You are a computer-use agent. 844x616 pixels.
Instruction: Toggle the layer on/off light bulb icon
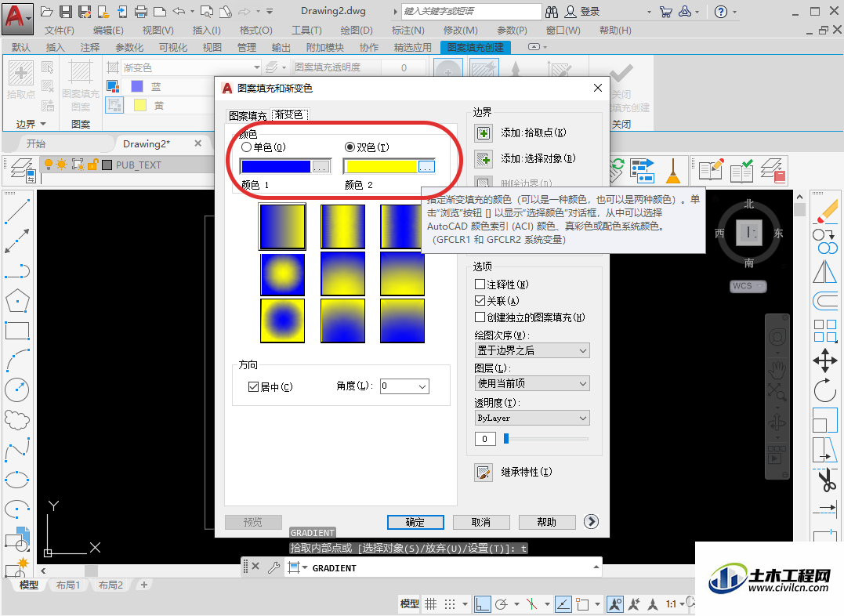[x=49, y=165]
